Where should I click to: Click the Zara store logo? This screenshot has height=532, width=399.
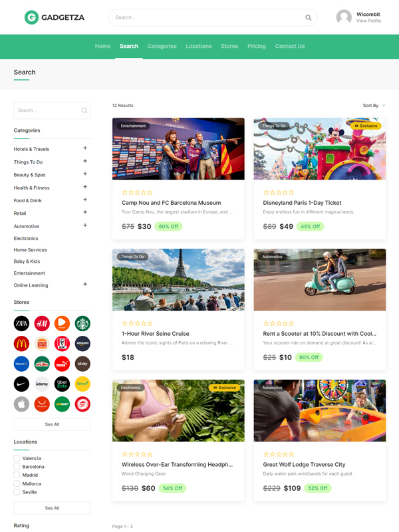coord(21,323)
